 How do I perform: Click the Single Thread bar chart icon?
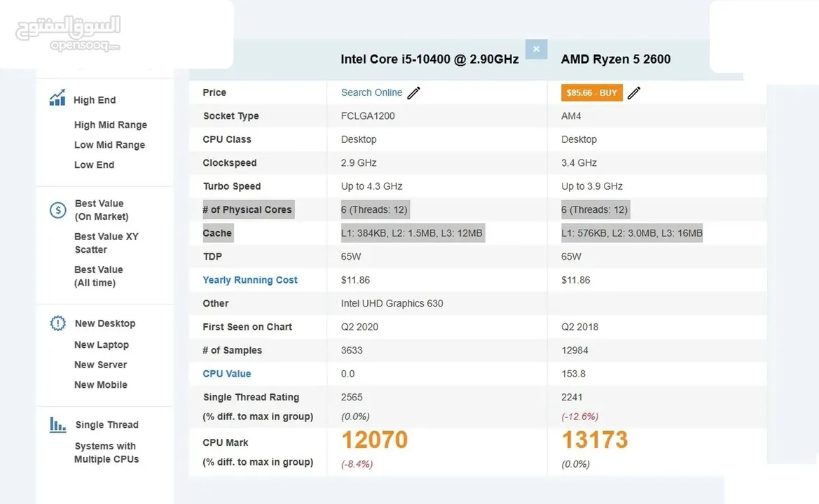(x=58, y=425)
